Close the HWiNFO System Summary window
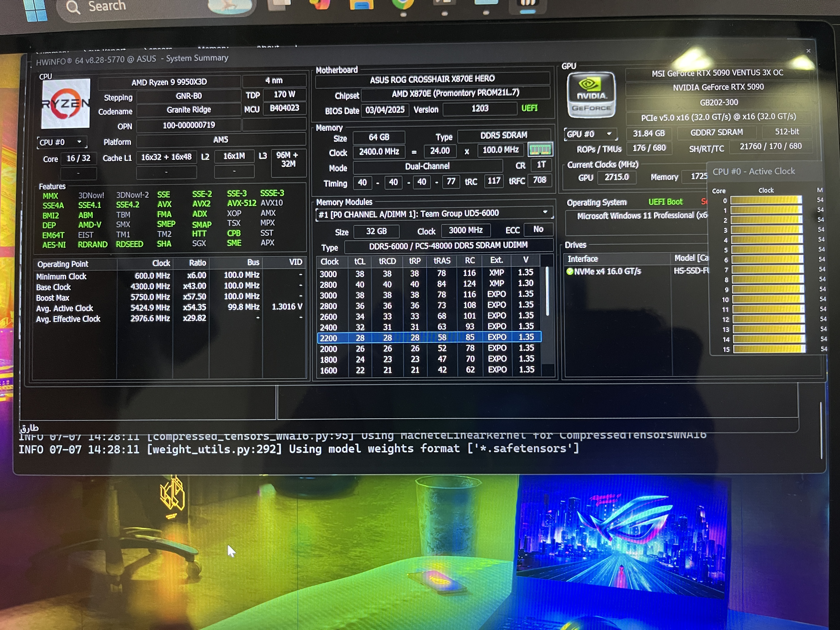 click(809, 51)
